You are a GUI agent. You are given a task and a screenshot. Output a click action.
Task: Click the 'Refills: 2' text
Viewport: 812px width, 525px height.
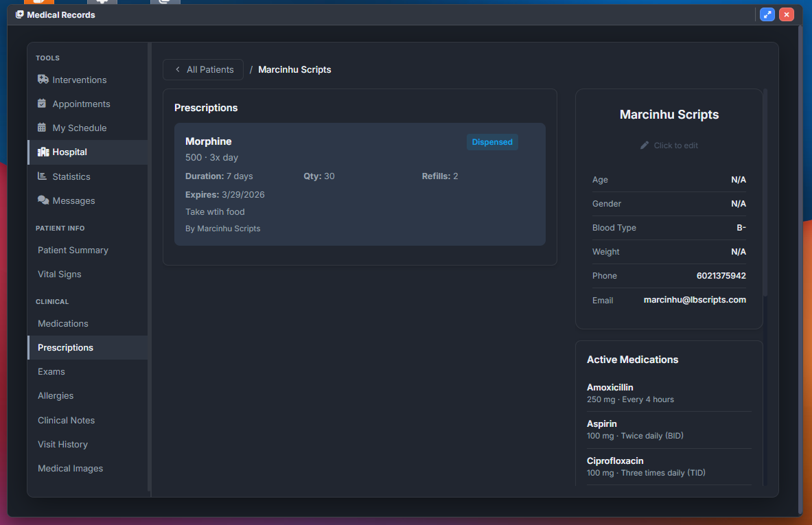coord(440,176)
